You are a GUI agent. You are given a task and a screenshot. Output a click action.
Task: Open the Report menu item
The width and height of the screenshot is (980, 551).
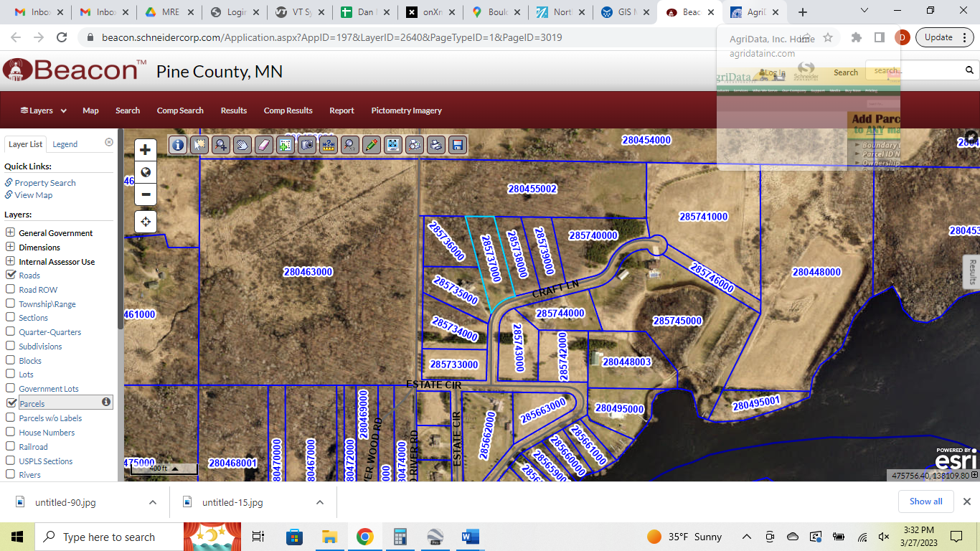coord(341,110)
